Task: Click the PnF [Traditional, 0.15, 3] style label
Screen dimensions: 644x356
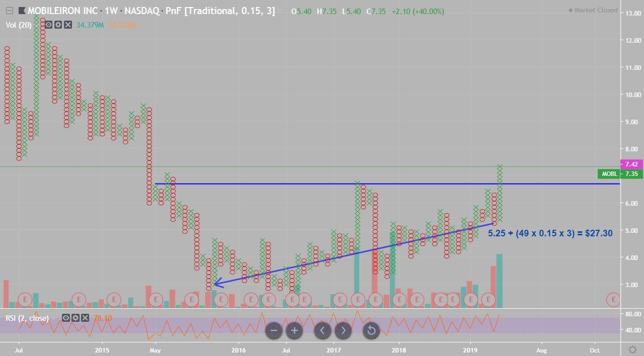Action: click(221, 11)
